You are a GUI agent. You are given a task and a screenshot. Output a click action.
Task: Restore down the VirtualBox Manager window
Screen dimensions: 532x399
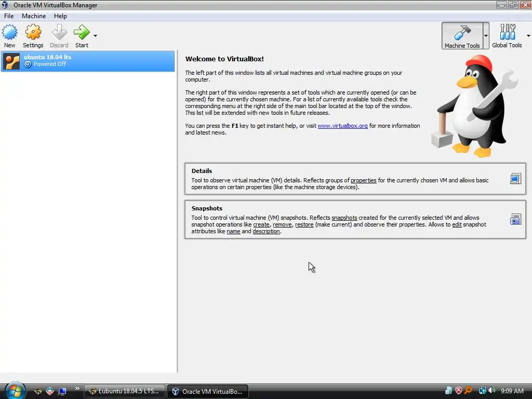[x=513, y=5]
